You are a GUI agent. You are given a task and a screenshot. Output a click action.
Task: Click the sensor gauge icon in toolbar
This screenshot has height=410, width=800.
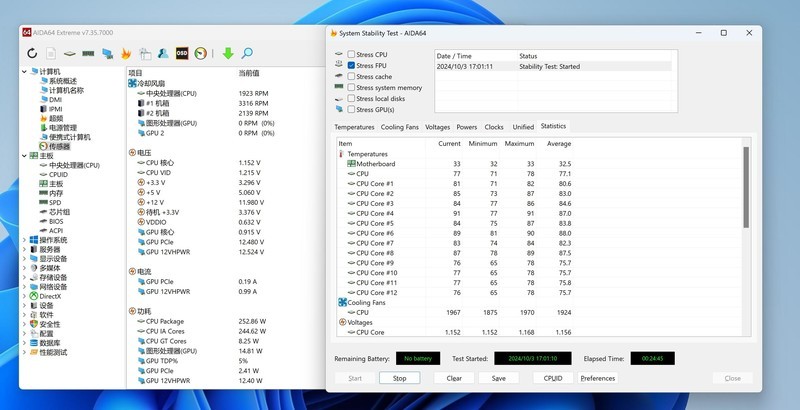pyautogui.click(x=201, y=53)
